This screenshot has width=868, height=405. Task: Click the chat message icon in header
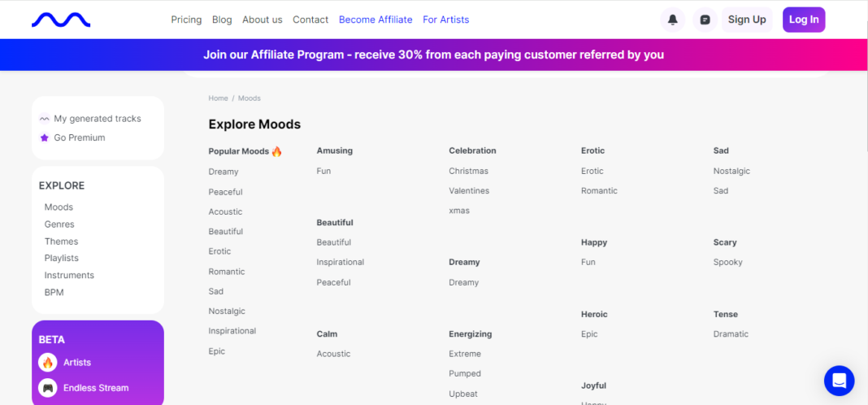[x=705, y=20]
